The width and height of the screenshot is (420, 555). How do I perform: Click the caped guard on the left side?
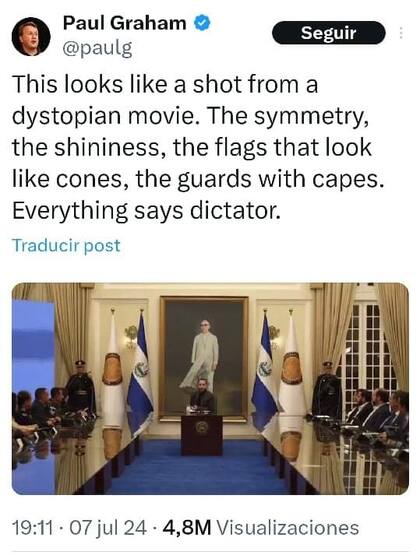tap(80, 388)
